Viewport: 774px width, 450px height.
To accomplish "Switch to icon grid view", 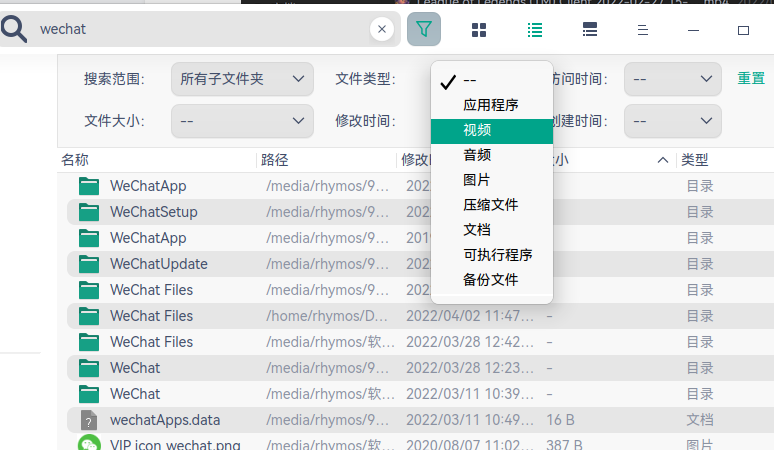I will click(x=479, y=30).
